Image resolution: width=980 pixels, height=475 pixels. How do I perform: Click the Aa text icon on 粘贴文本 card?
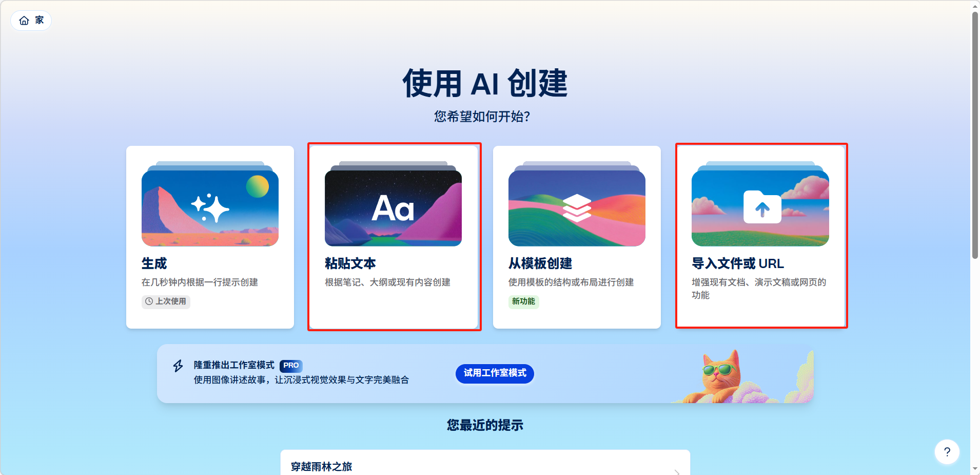(393, 208)
